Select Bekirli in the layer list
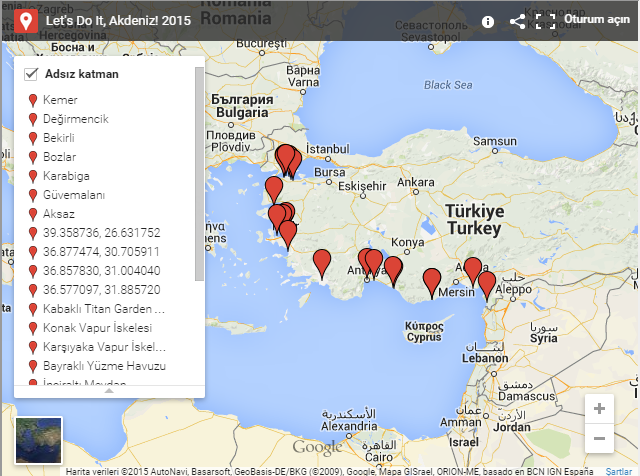 coord(59,138)
